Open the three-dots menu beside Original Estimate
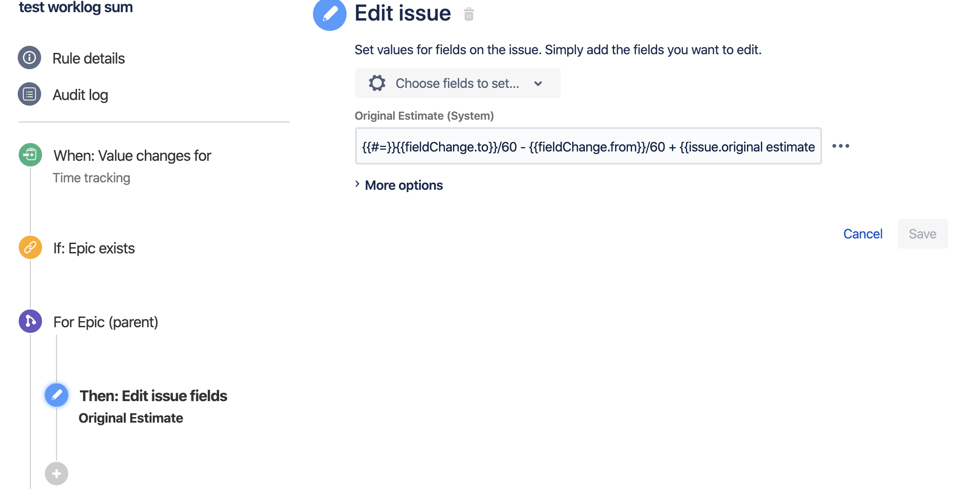The image size is (980, 489). [x=841, y=146]
